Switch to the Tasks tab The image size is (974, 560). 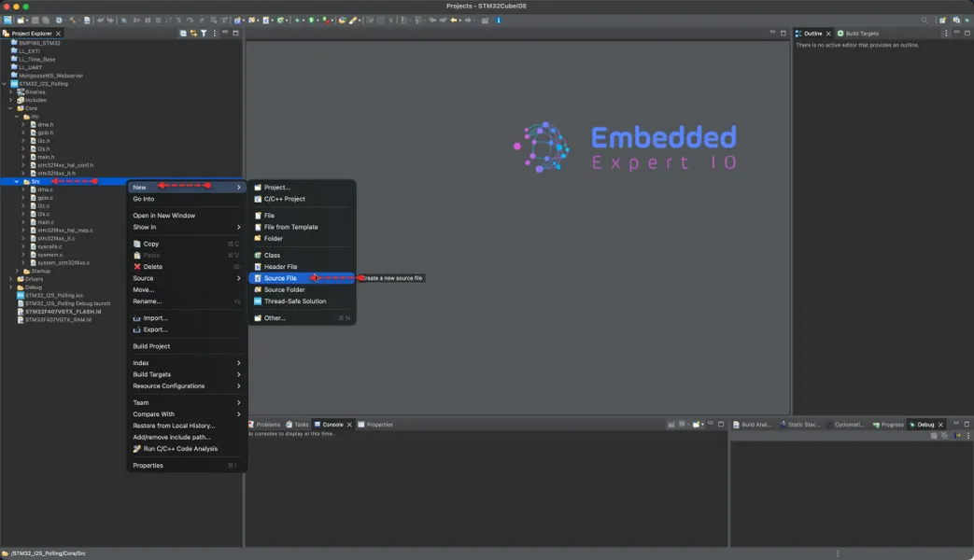pyautogui.click(x=297, y=425)
